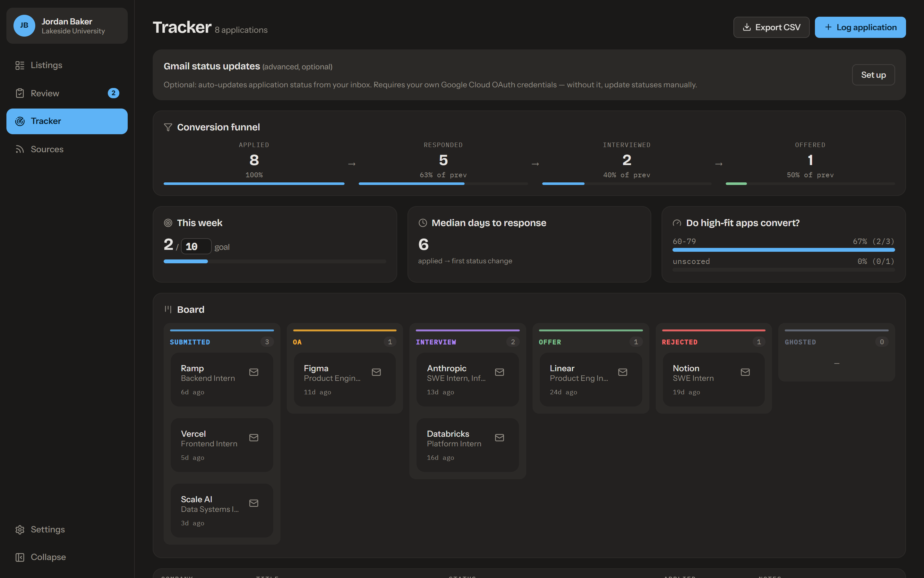Image resolution: width=924 pixels, height=578 pixels.
Task: Click the weekly goal input showing 10
Action: 196,247
